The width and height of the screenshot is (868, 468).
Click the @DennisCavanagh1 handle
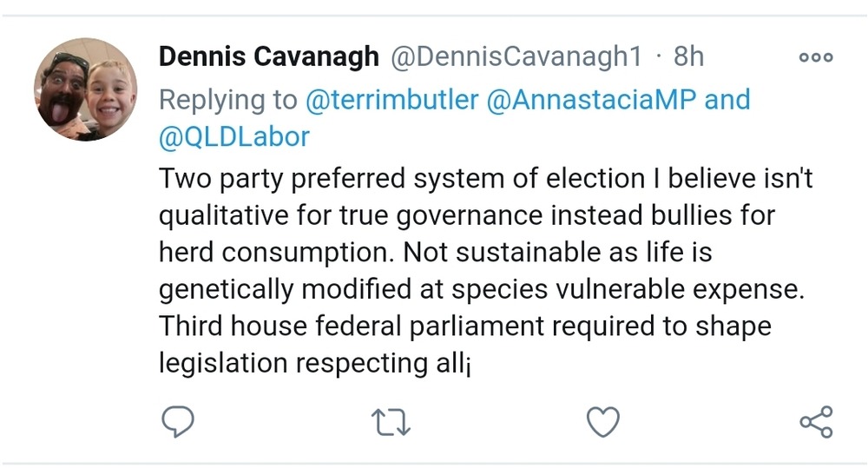click(x=517, y=57)
